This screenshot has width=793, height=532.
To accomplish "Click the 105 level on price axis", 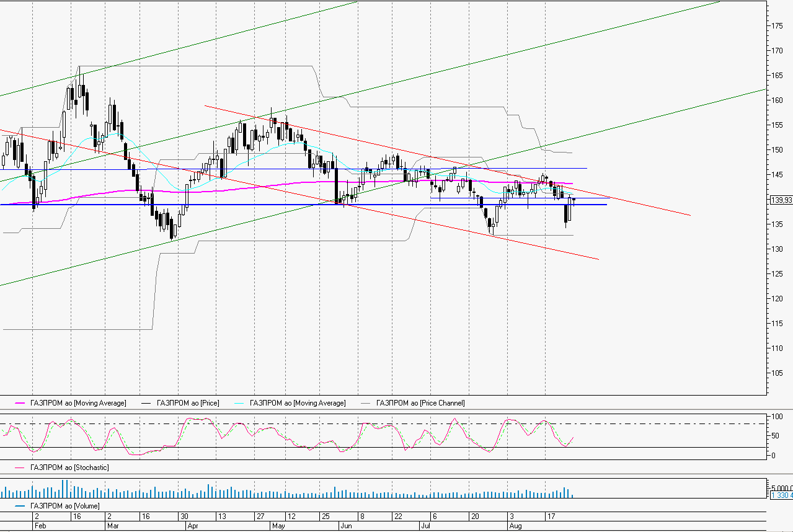I will (776, 373).
